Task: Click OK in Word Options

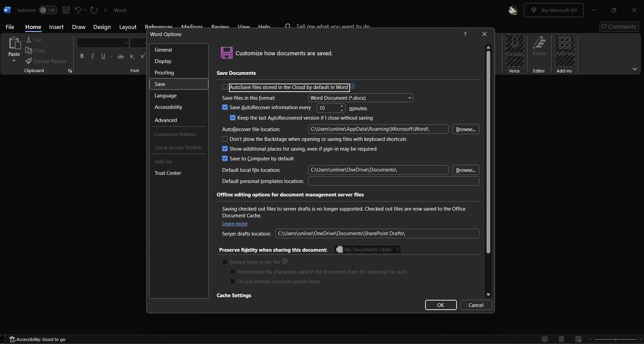Action: pyautogui.click(x=441, y=305)
